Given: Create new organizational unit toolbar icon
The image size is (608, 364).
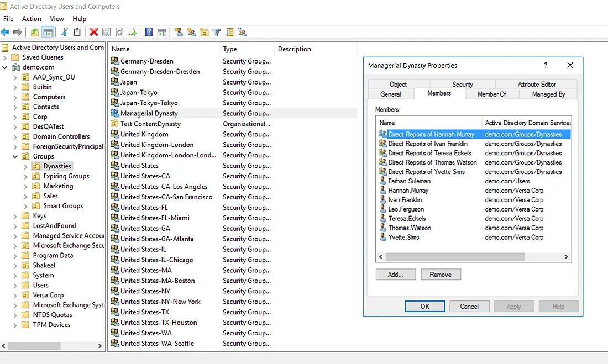Looking at the screenshot, I should click(x=205, y=33).
